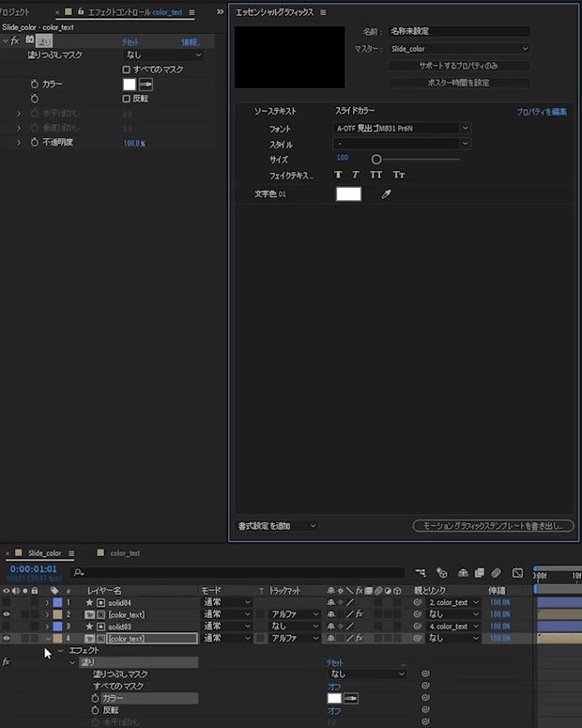The width and height of the screenshot is (582, 728).
Task: Click the サイズ slider handle
Action: 376,160
